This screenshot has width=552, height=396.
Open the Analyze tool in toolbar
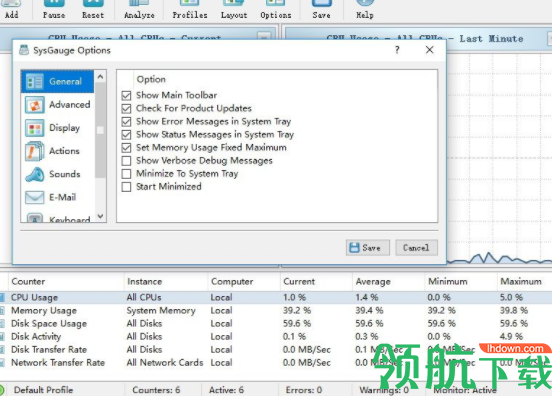point(139,10)
